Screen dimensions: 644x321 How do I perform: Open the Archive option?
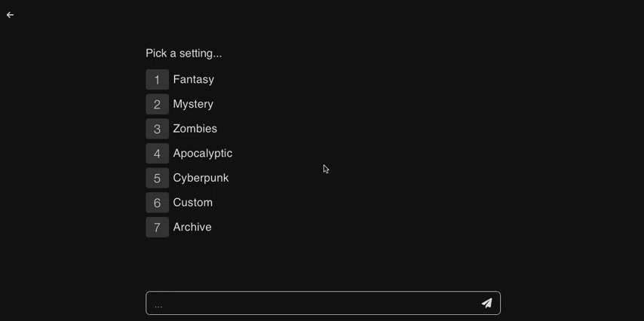192,228
